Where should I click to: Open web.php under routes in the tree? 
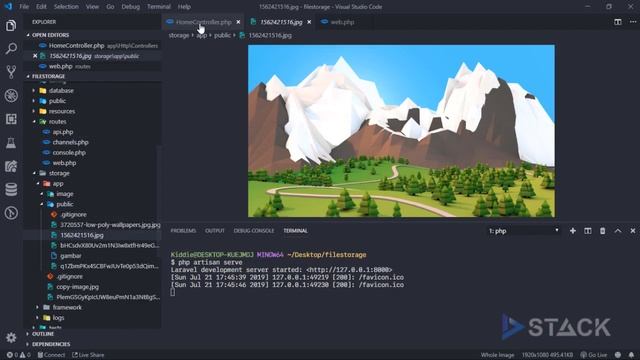64,163
